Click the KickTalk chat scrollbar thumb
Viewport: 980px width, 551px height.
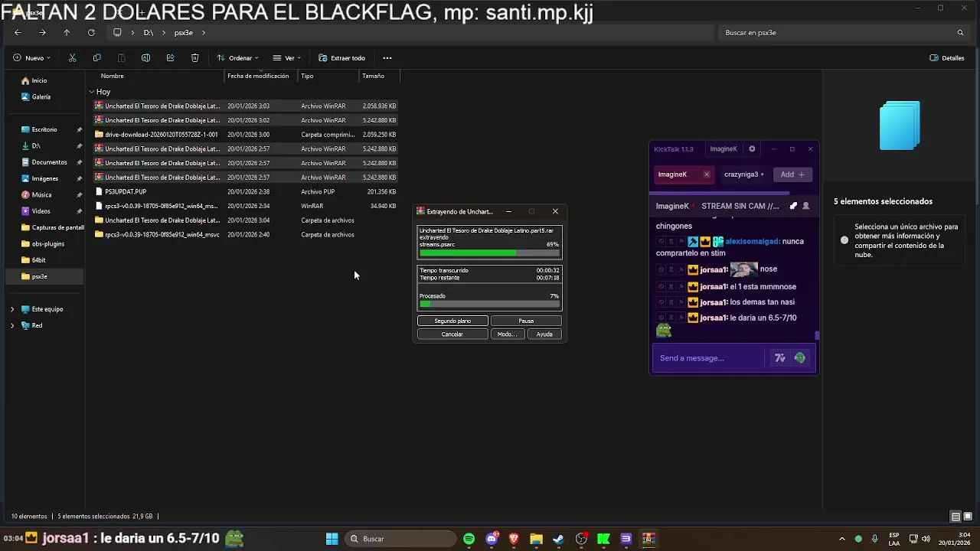click(x=817, y=335)
